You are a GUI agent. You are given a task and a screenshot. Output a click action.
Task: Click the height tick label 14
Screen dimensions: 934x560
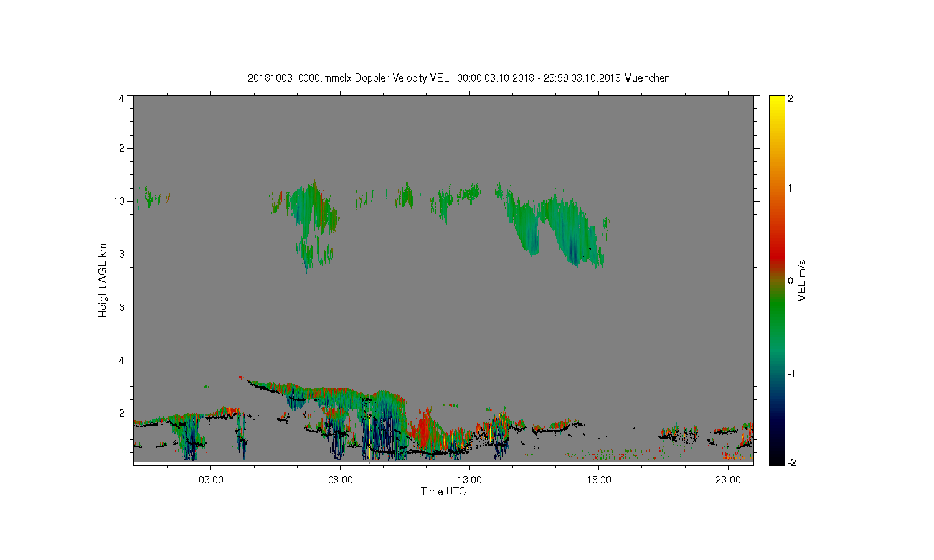[x=118, y=98]
